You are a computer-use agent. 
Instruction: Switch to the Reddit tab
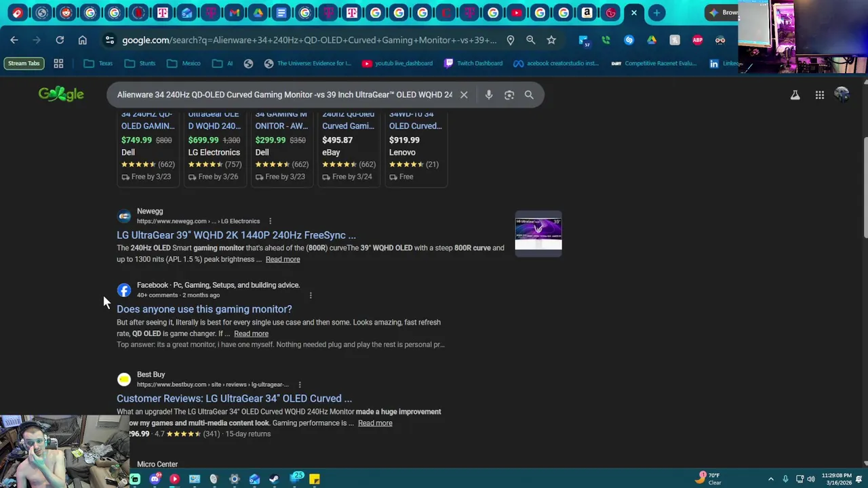click(66, 12)
